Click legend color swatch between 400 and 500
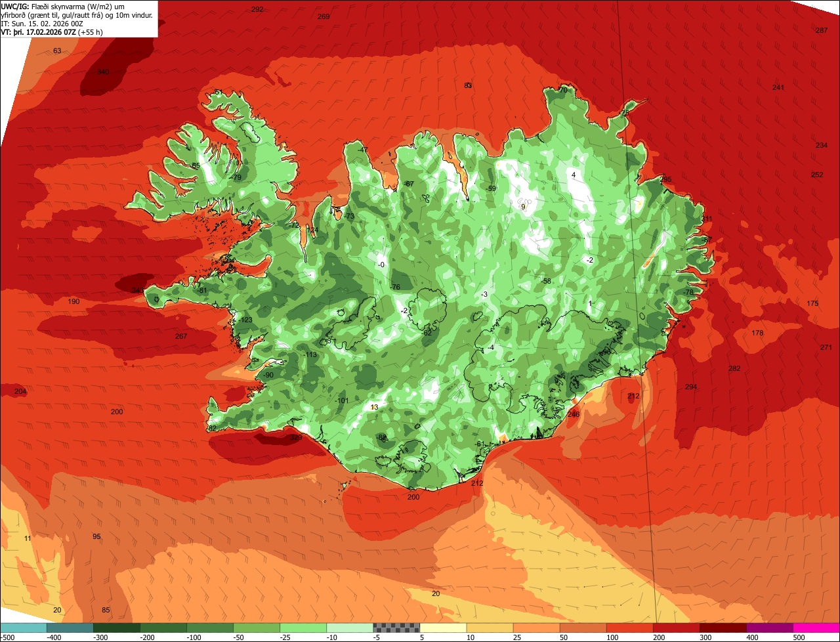Image resolution: width=840 pixels, height=642 pixels. tap(770, 628)
